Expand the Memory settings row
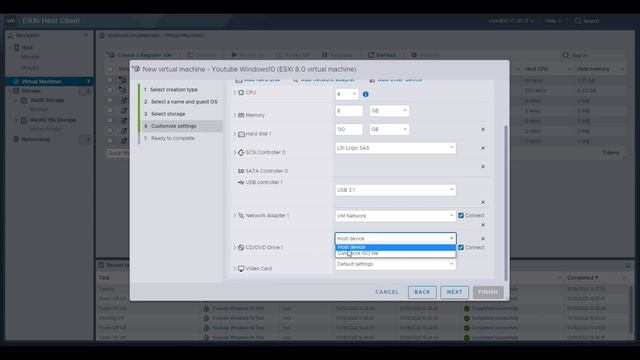640x360 pixels. (x=235, y=116)
